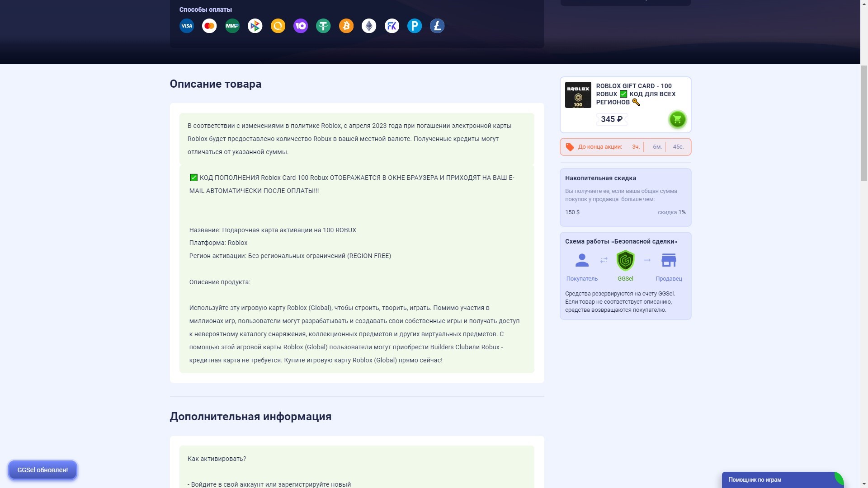868x488 pixels.
Task: Click the Payeer payment icon
Action: coord(415,26)
